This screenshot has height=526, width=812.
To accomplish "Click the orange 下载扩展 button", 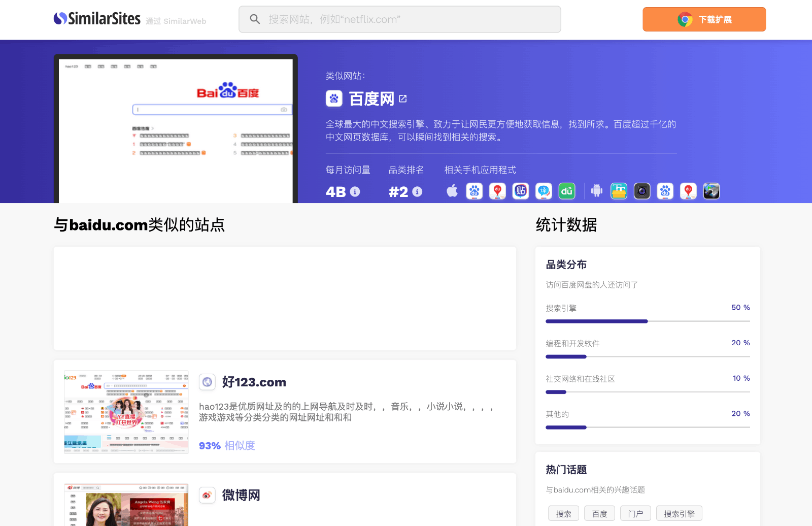I will coord(704,19).
